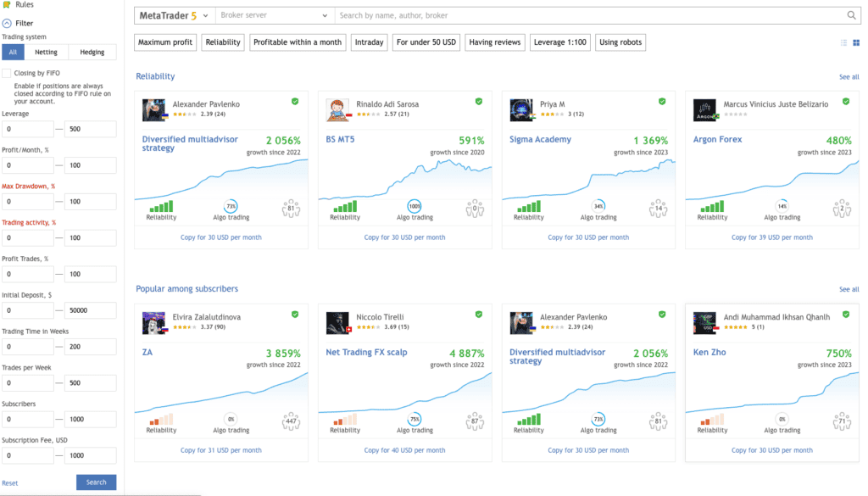Click the BS MT5 growth chart
This screenshot has width=868, height=496.
tap(404, 179)
